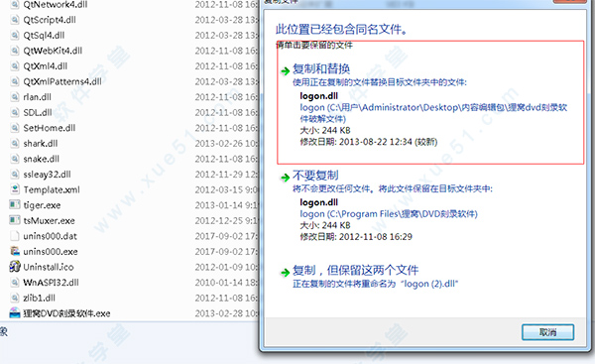595x364 pixels.
Task: Click the date 2012-01-09 for Uninstall.ico
Action: (x=226, y=267)
